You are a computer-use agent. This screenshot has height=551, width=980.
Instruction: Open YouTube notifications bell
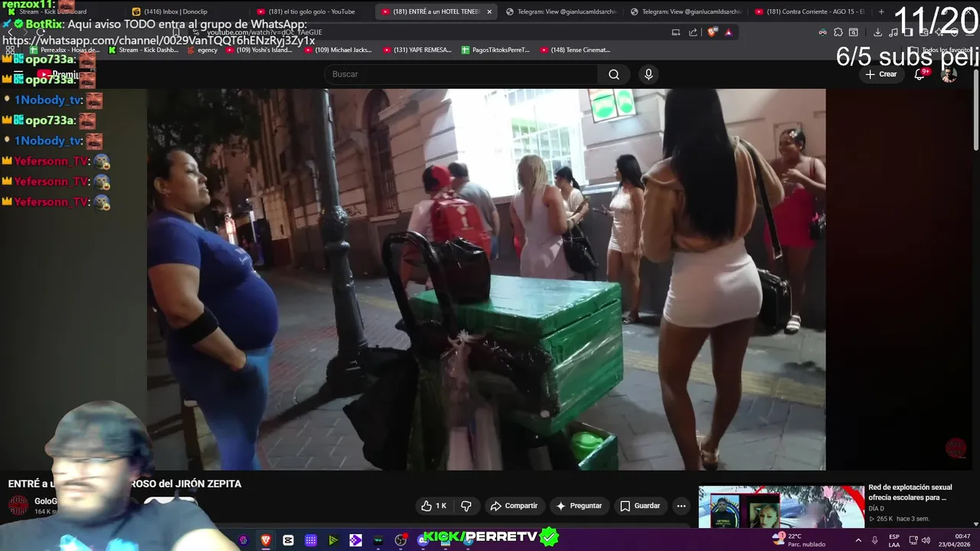click(x=920, y=74)
